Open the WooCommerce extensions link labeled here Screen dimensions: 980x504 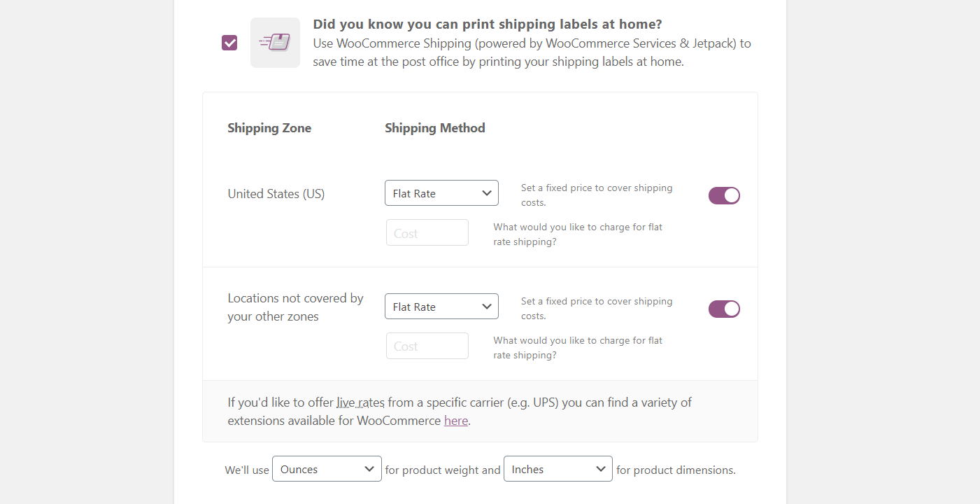[x=456, y=420]
